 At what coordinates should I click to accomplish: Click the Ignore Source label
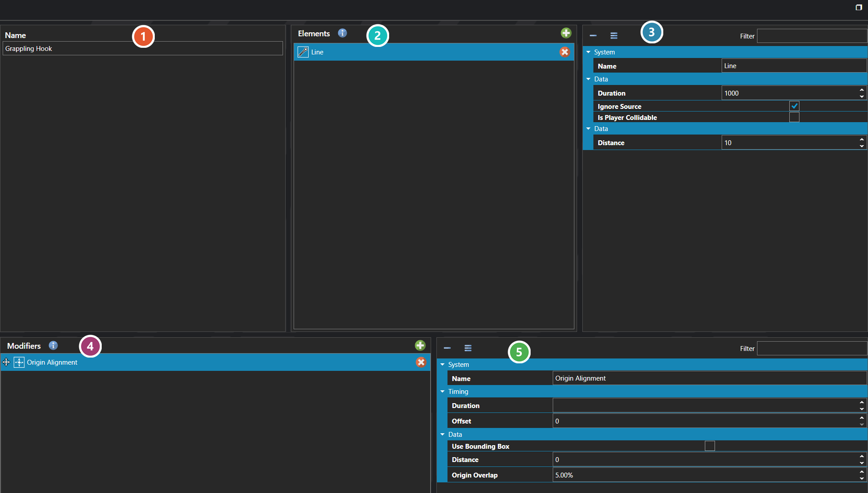coord(619,107)
